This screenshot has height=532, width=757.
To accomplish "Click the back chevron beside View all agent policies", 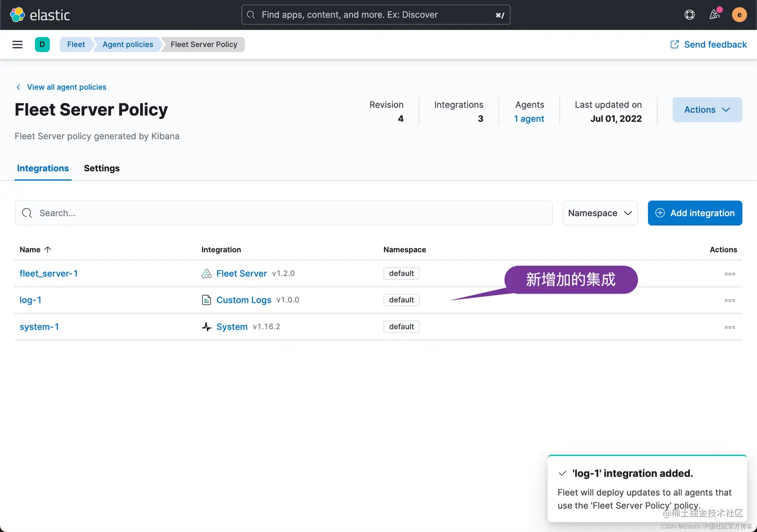I will [x=19, y=87].
